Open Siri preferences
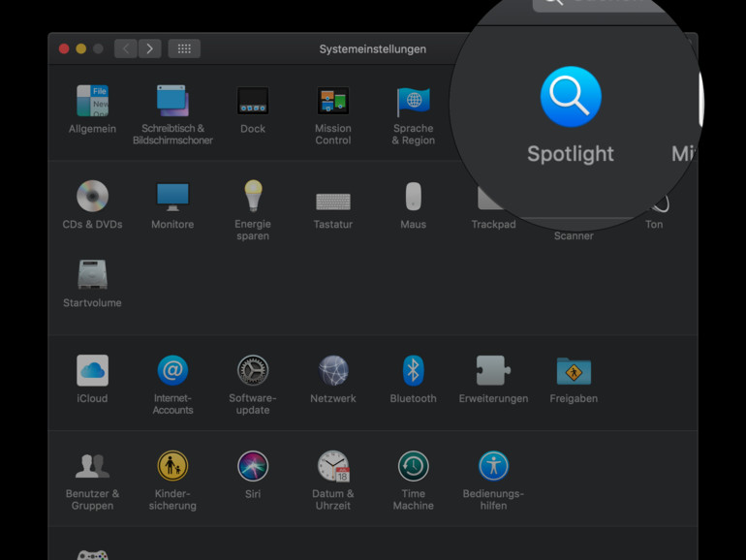This screenshot has width=746, height=560. point(253,466)
